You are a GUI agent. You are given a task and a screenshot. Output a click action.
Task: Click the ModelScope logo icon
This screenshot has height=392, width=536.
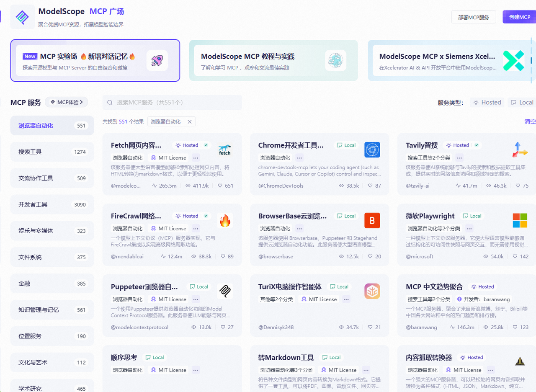coord(23,17)
